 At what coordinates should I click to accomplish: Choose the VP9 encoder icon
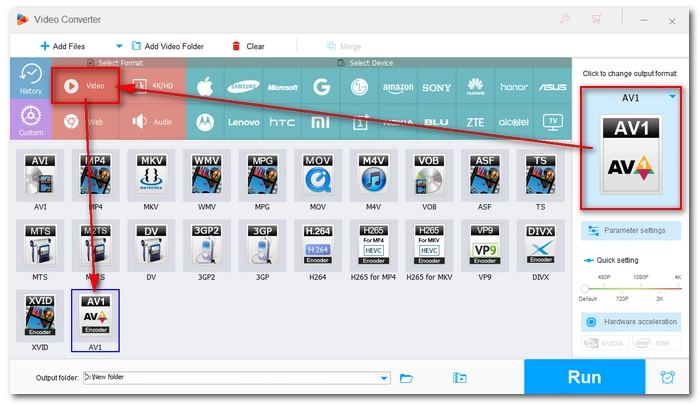[x=485, y=245]
